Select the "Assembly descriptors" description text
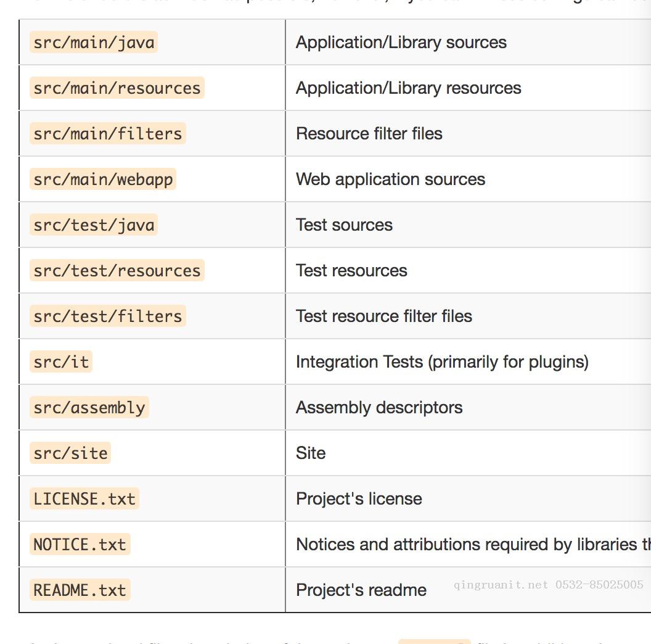 coord(379,408)
